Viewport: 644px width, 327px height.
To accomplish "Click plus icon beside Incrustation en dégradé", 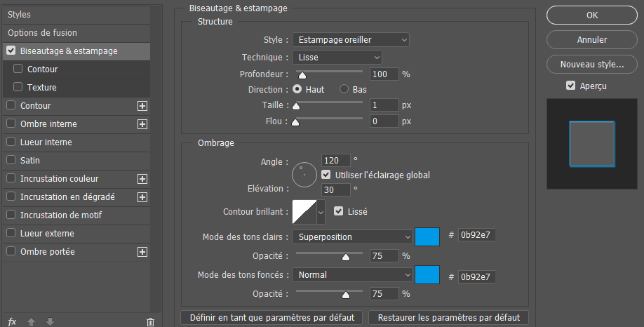I will point(142,197).
